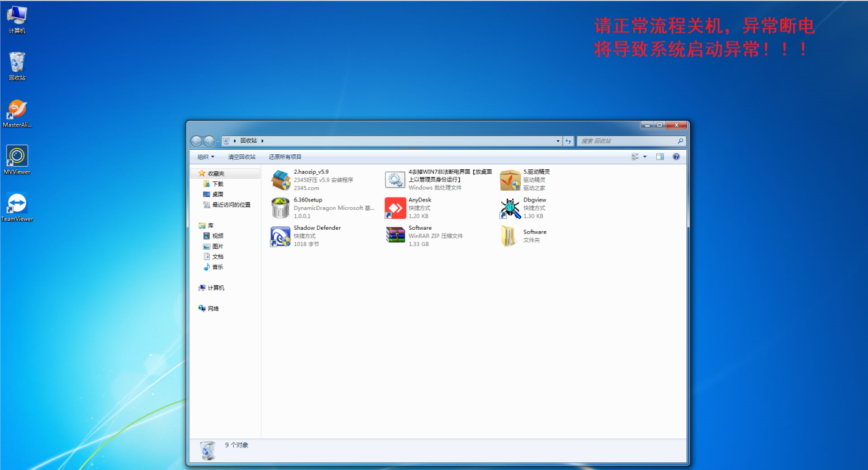Click the 搜索 回收站 search field
The height and width of the screenshot is (470, 868).
coord(626,141)
